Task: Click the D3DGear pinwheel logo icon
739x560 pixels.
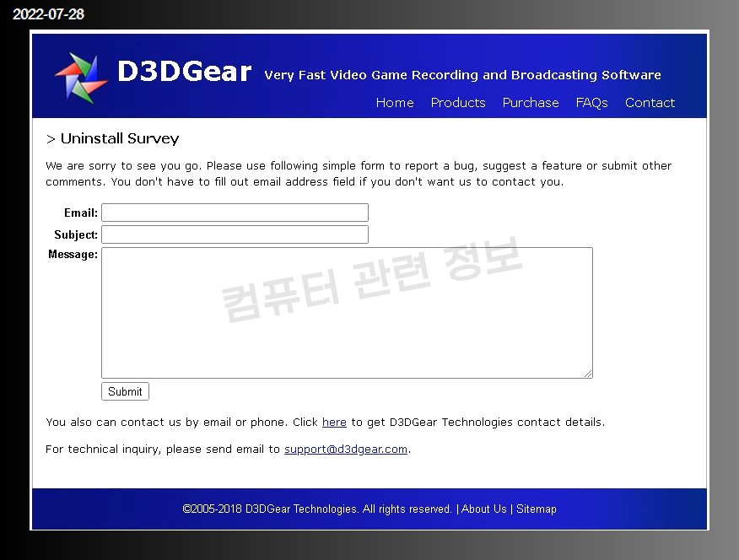Action: pos(82,78)
